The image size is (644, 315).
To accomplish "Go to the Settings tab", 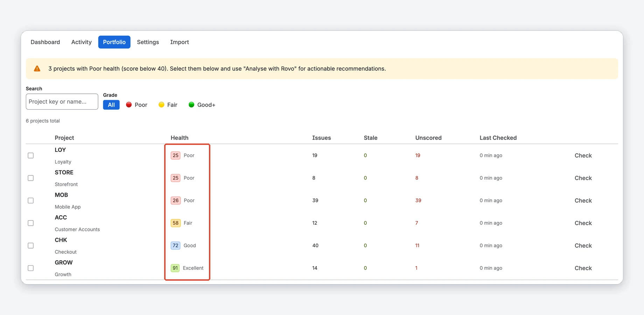I will (148, 42).
